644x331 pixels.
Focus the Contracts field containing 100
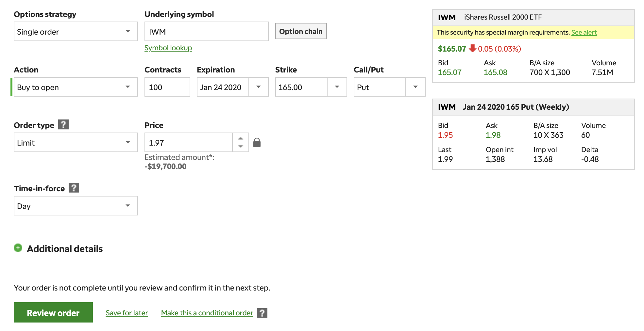[167, 87]
